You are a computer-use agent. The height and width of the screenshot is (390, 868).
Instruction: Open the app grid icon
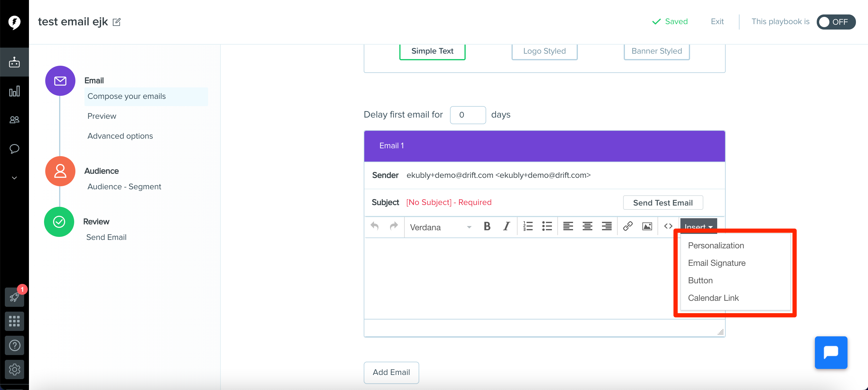14,321
